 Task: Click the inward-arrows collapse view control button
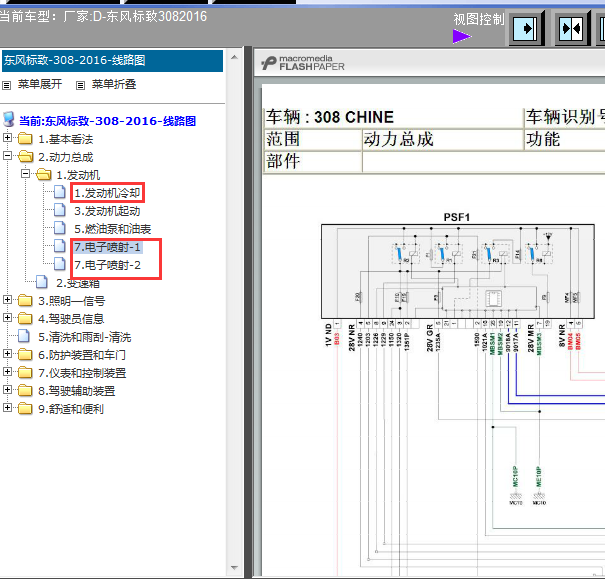click(x=572, y=28)
